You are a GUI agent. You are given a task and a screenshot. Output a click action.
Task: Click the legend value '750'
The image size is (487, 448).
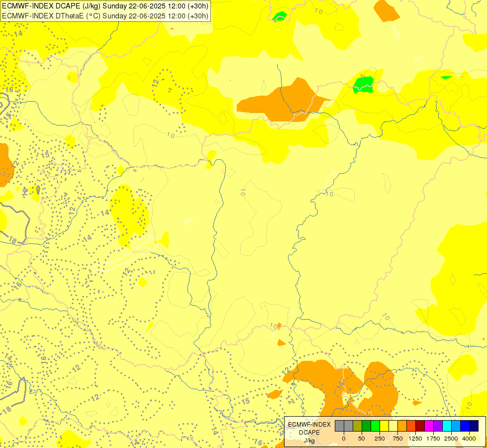click(x=397, y=439)
